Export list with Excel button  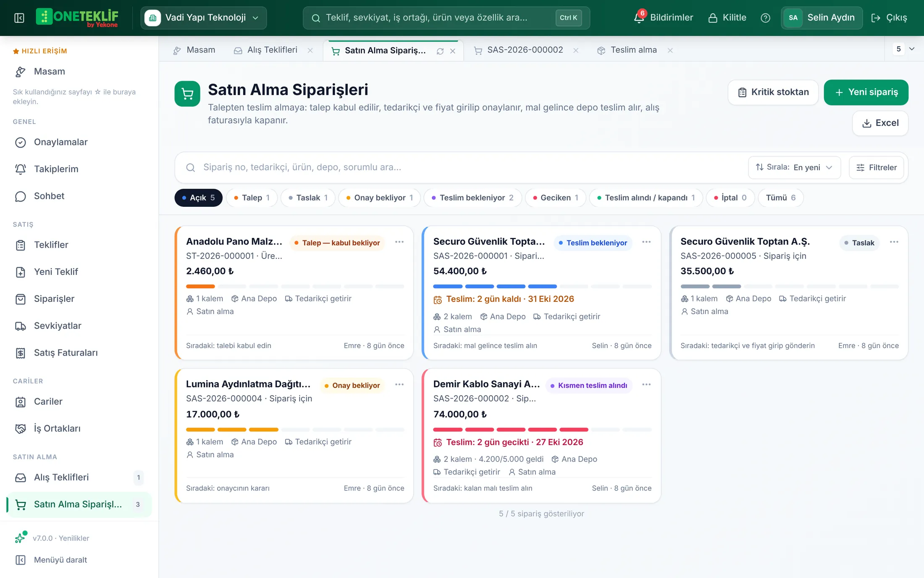coord(880,123)
